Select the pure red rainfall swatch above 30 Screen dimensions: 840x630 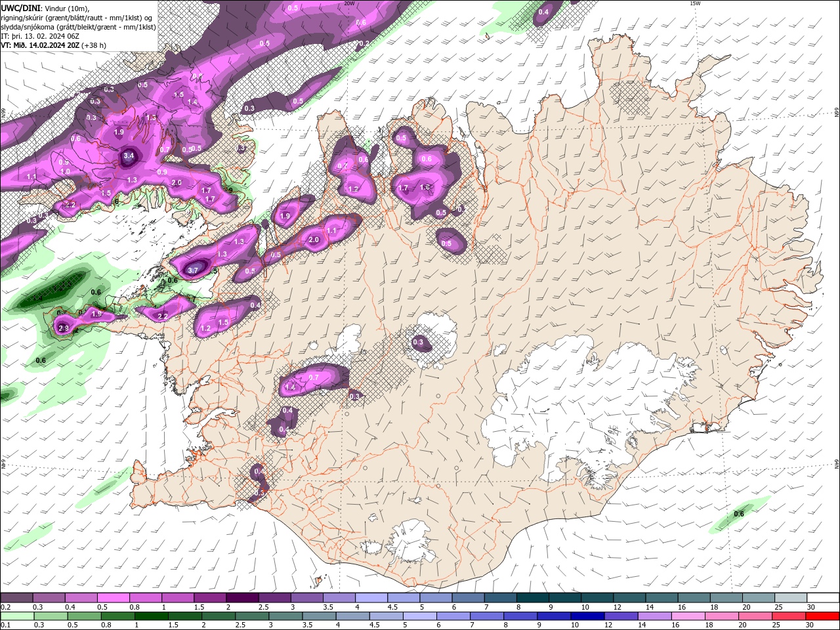pos(822,616)
